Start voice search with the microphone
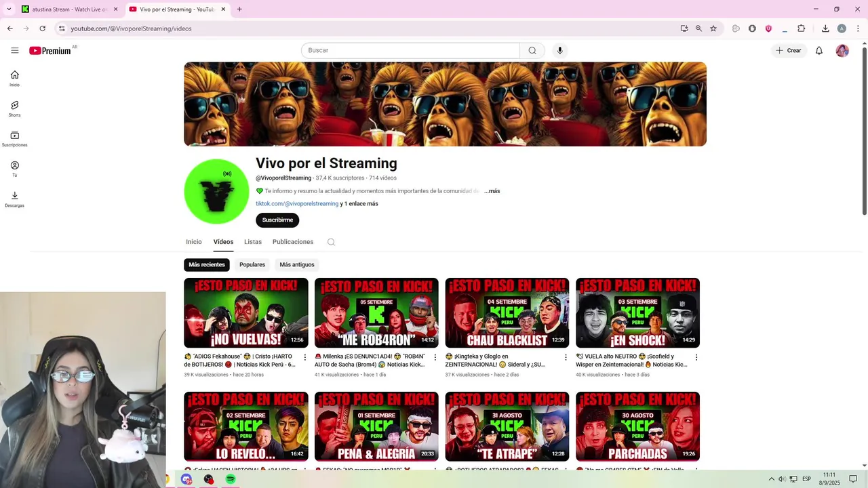 [559, 50]
